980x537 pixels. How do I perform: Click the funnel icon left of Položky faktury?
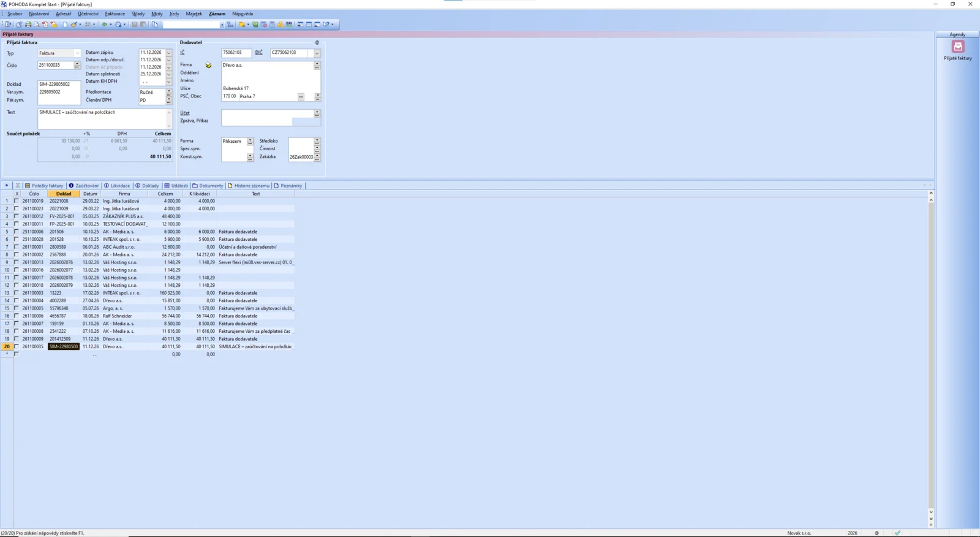point(18,186)
